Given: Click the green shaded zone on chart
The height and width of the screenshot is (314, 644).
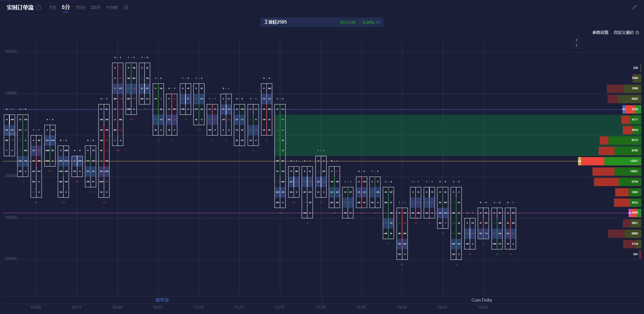Looking at the screenshot, I should tap(436, 135).
